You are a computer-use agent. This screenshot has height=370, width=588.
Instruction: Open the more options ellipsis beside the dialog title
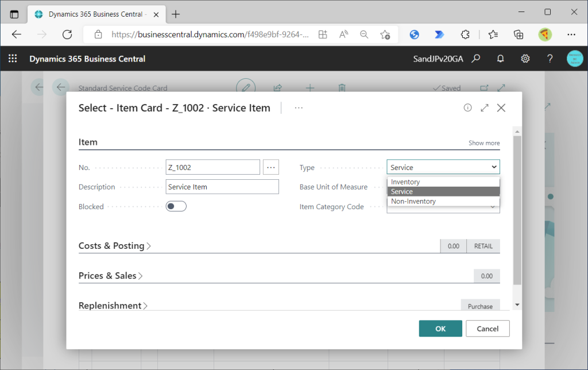299,107
